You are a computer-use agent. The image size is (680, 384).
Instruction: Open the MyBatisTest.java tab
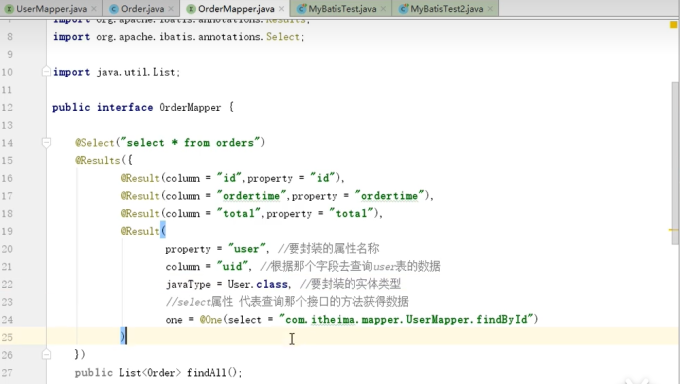click(342, 8)
